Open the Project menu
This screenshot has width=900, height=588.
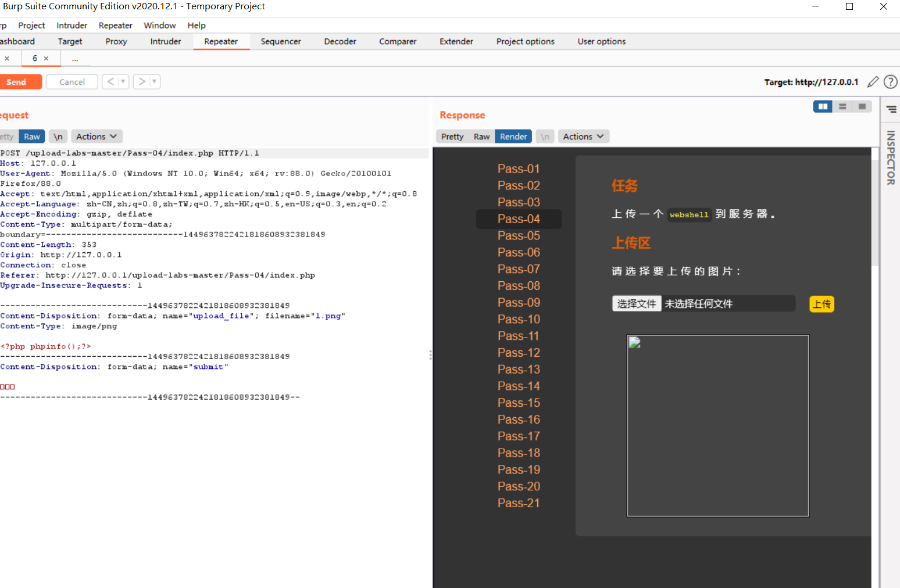31,26
